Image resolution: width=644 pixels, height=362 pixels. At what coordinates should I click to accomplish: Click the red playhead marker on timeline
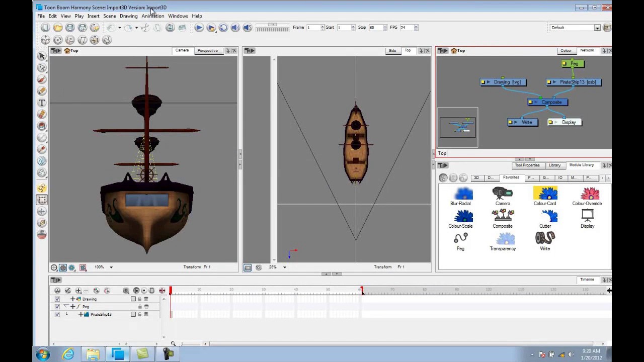click(x=171, y=291)
